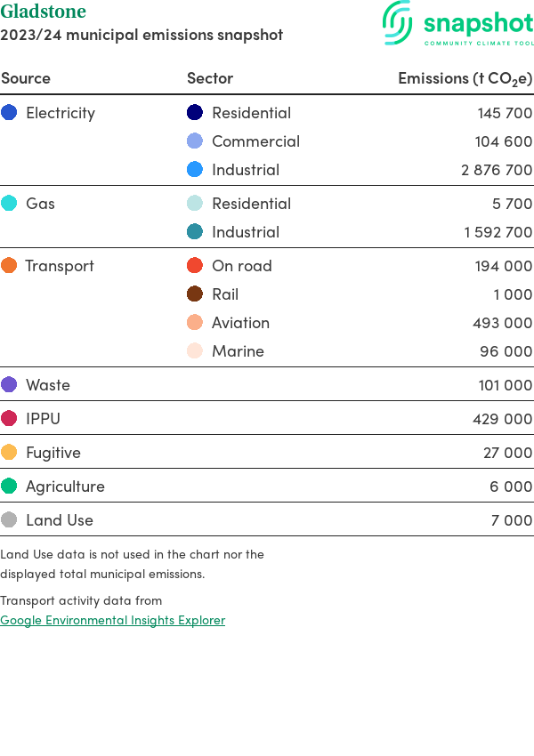Click the orange Transport source dot
This screenshot has height=756, width=534.
point(9,266)
